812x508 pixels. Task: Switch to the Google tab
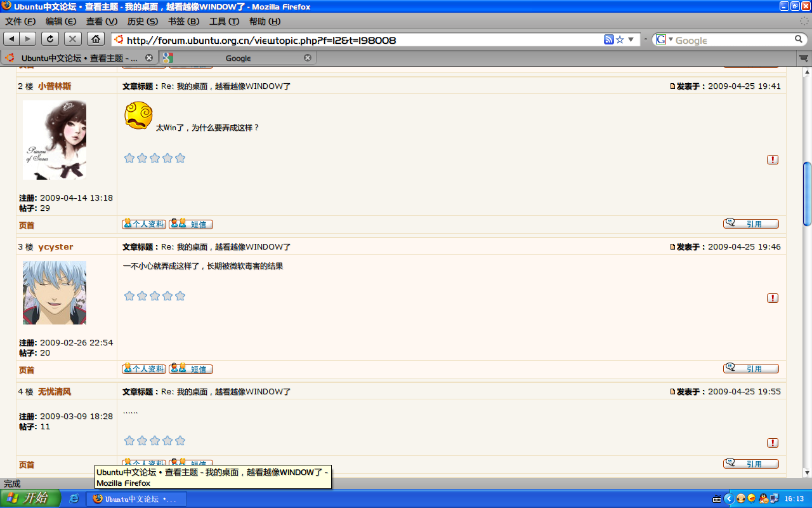tap(238, 58)
